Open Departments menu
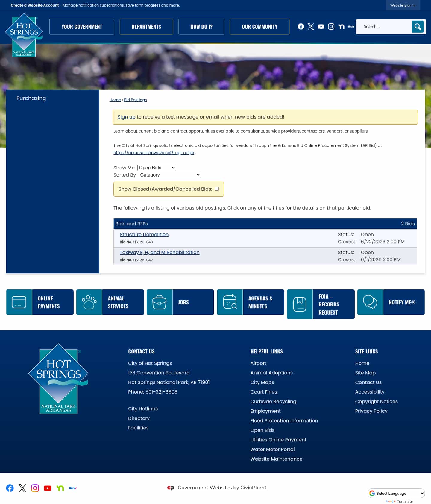 [x=146, y=27]
